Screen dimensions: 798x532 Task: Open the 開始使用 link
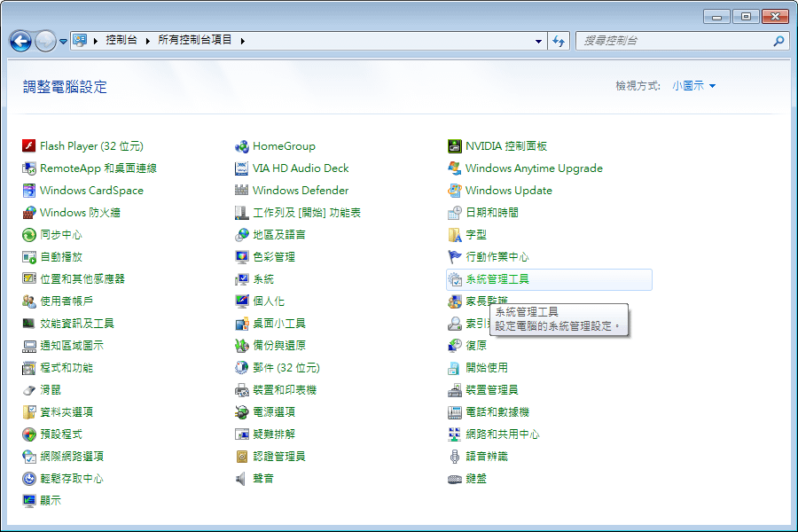tap(487, 368)
